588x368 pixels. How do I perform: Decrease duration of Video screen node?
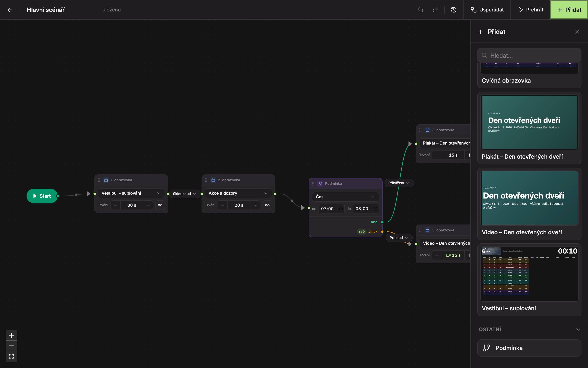(437, 255)
